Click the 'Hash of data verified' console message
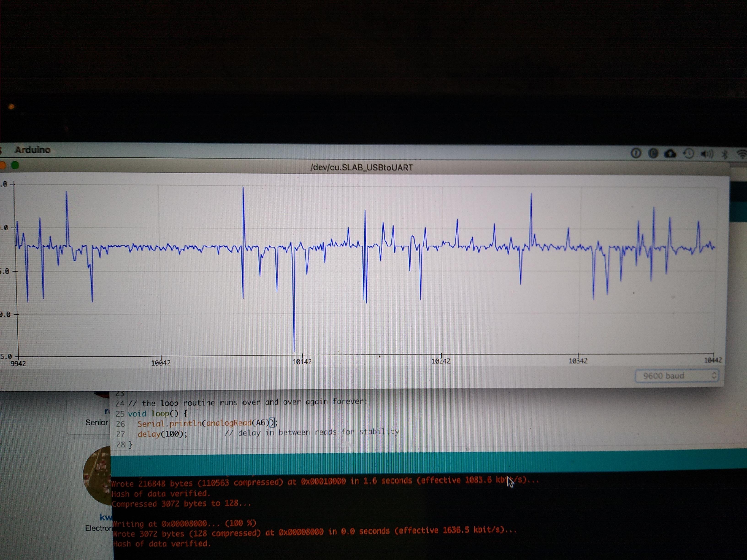The width and height of the screenshot is (747, 560). 161,494
